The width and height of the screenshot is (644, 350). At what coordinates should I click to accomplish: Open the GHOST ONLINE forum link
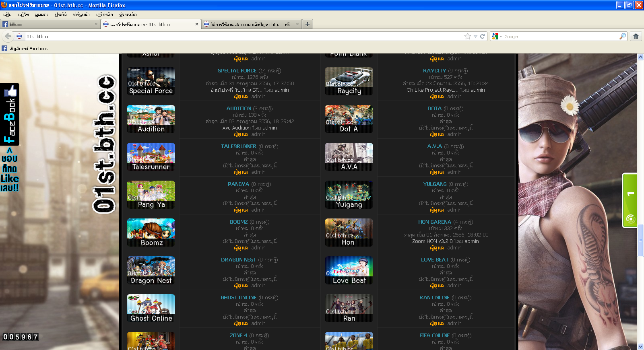tap(238, 297)
